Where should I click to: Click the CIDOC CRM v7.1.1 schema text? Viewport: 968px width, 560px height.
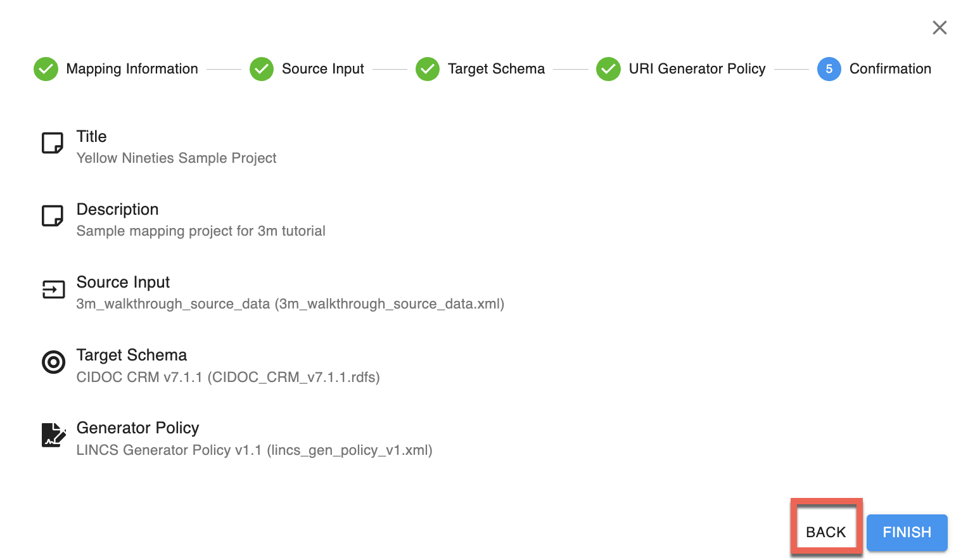[x=228, y=378]
